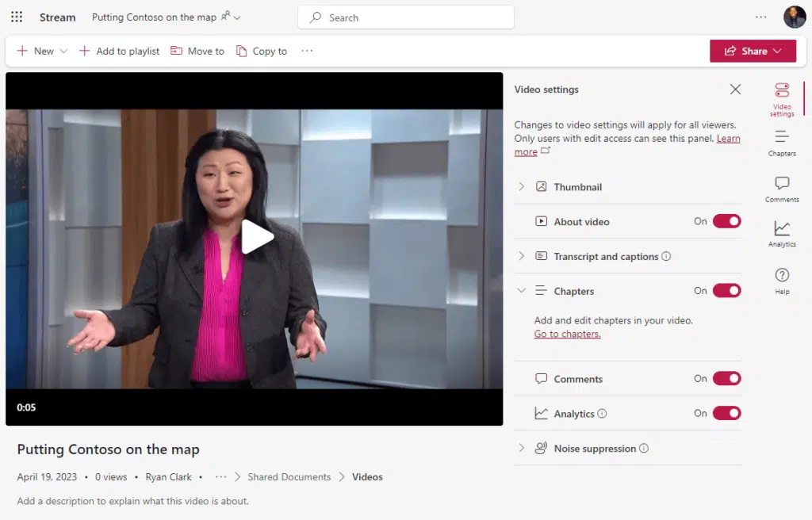The image size is (812, 520).
Task: Expand the Noise suppression section
Action: point(522,449)
